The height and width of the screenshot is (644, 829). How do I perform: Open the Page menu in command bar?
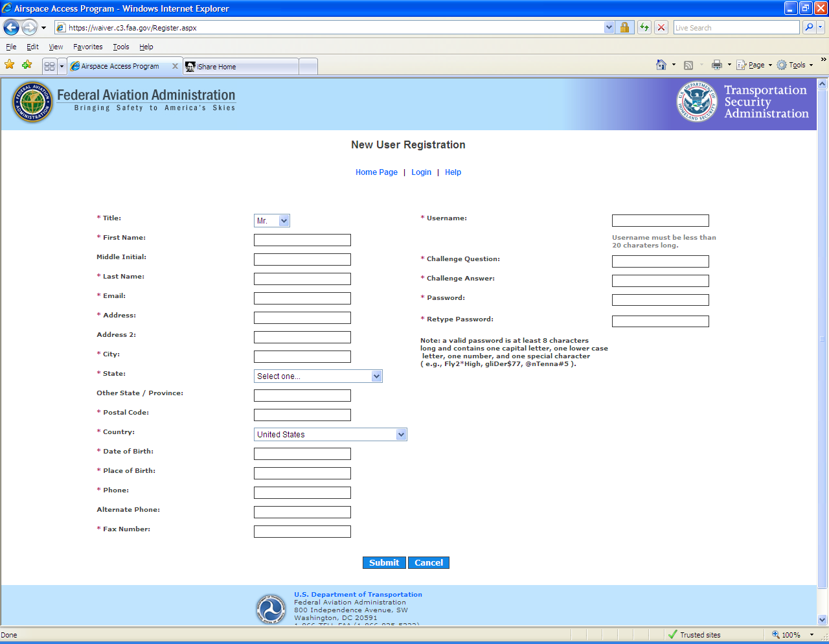click(755, 65)
